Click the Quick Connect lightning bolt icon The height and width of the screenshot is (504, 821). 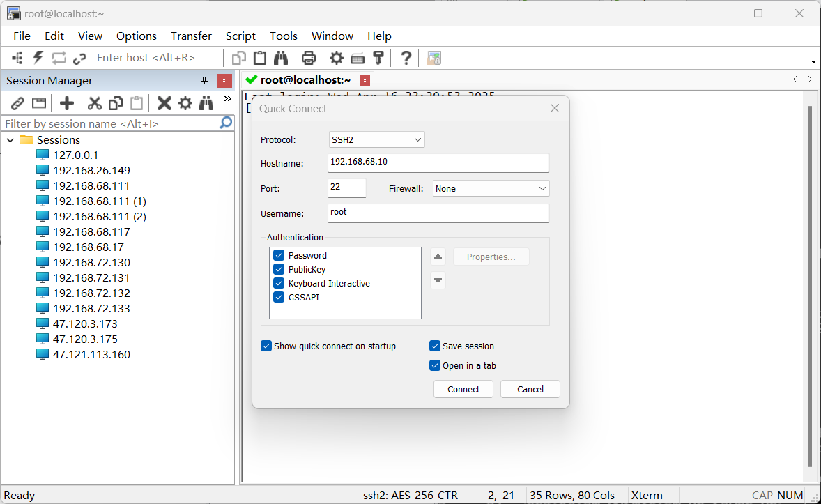pos(38,58)
